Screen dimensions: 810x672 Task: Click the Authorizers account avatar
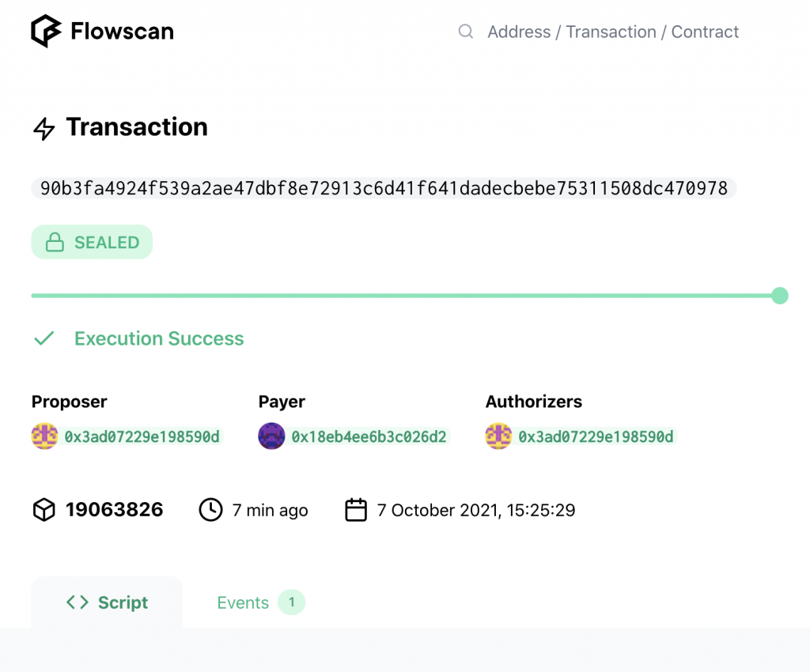coord(498,436)
